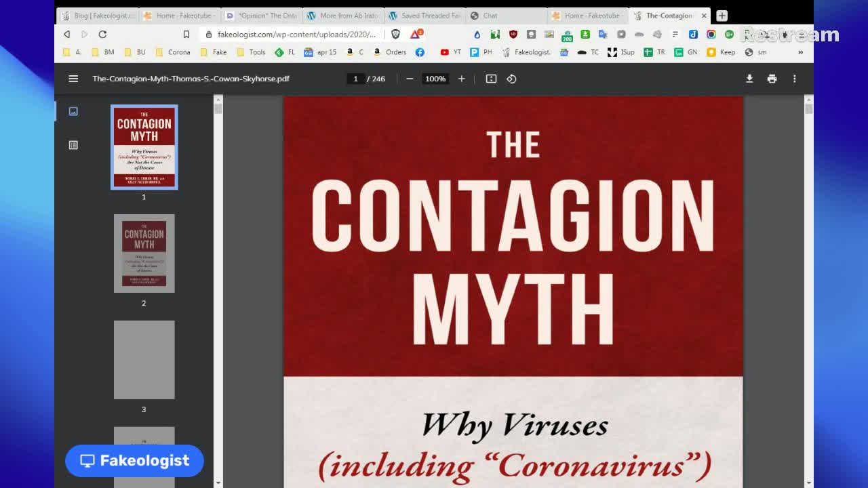This screenshot has width=868, height=488.
Task: Open Brave Shields lion icon
Action: pos(396,34)
